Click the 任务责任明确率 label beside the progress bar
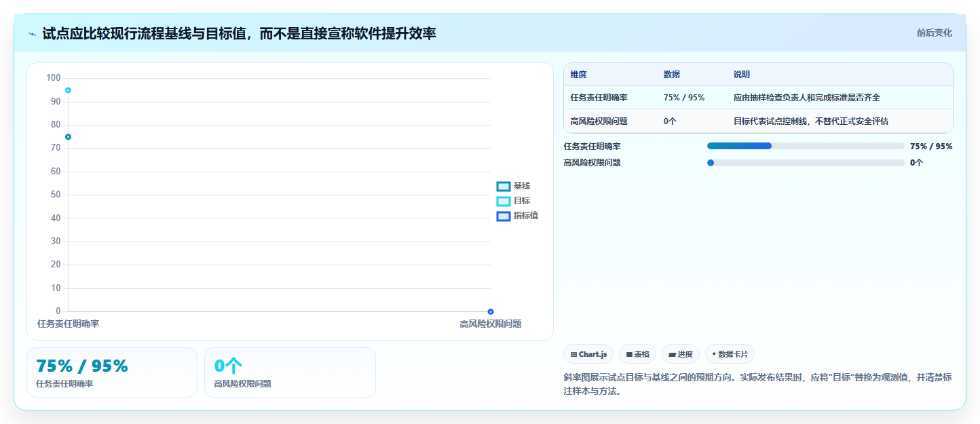This screenshot has height=424, width=980. click(x=592, y=146)
